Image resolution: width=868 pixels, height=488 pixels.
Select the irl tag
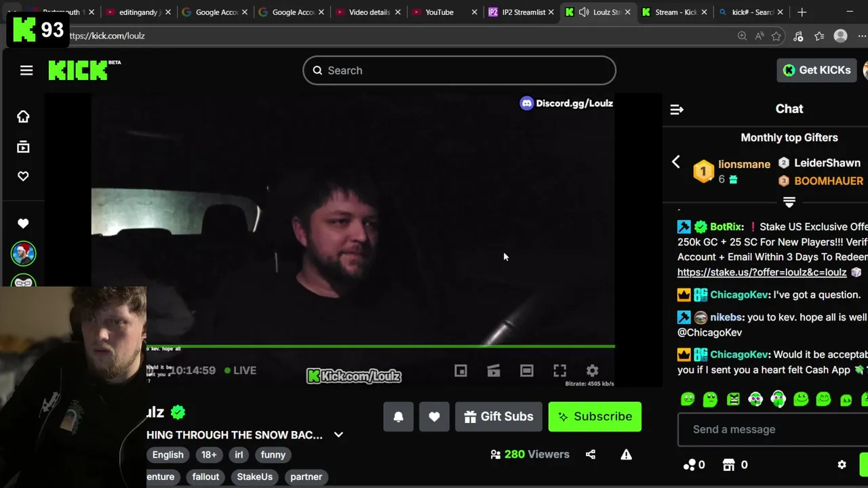tap(239, 455)
